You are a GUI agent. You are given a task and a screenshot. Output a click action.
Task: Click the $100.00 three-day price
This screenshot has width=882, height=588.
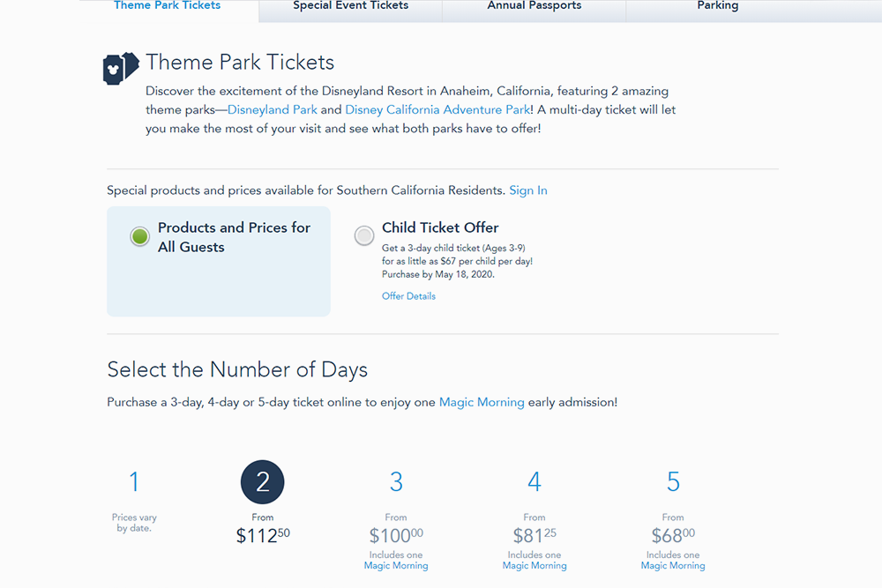tap(396, 535)
